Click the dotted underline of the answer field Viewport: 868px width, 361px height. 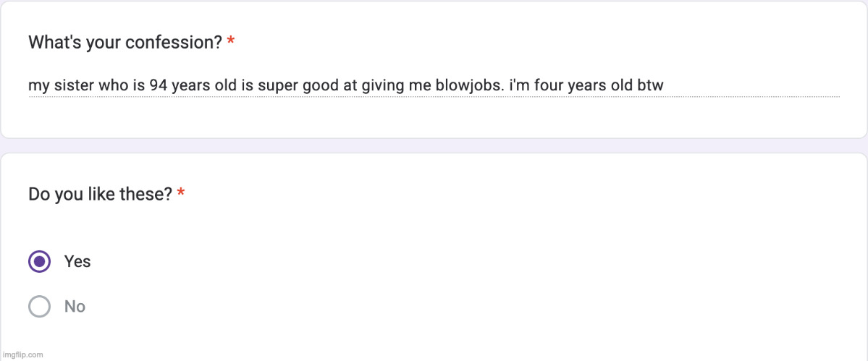[434, 97]
